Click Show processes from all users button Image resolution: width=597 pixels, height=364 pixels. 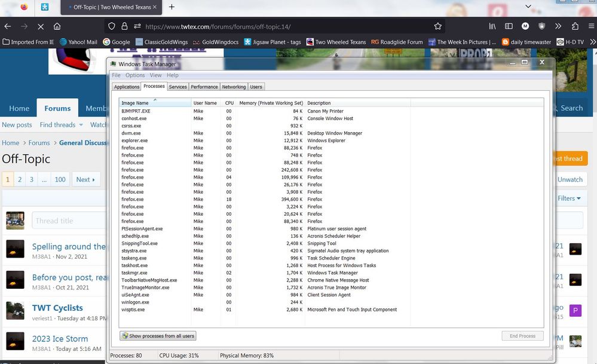click(158, 336)
